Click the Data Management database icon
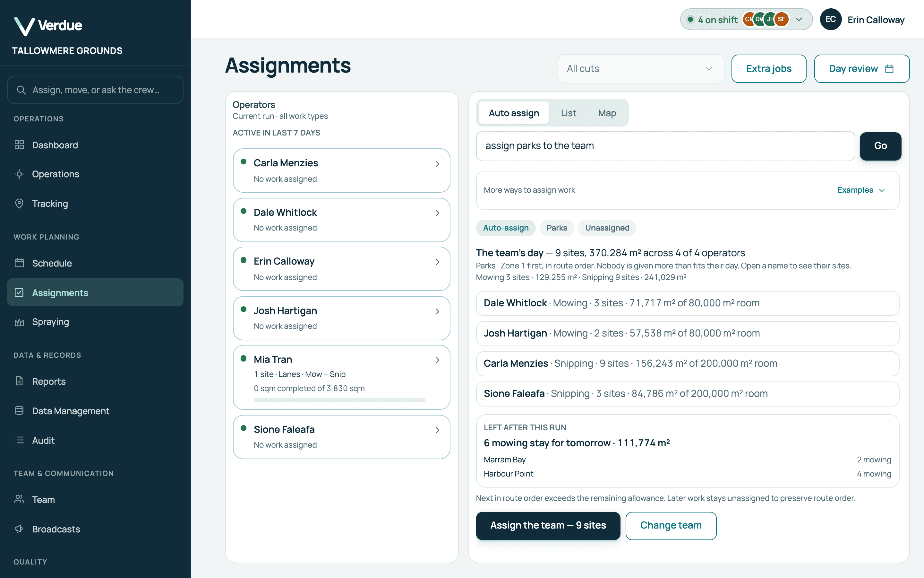 pos(19,411)
